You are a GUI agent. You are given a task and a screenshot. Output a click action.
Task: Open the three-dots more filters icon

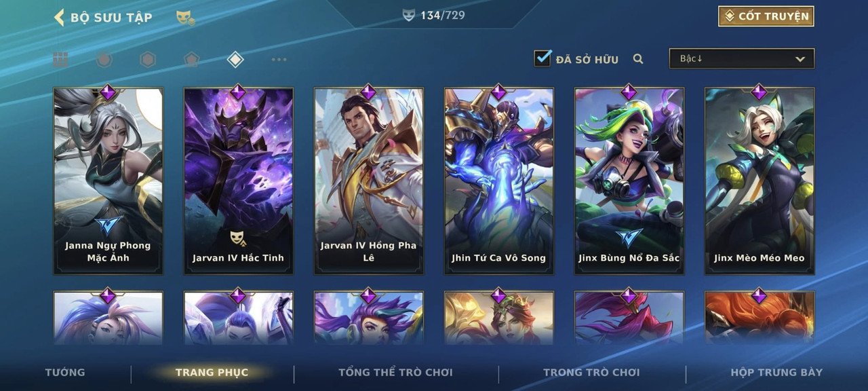(279, 60)
